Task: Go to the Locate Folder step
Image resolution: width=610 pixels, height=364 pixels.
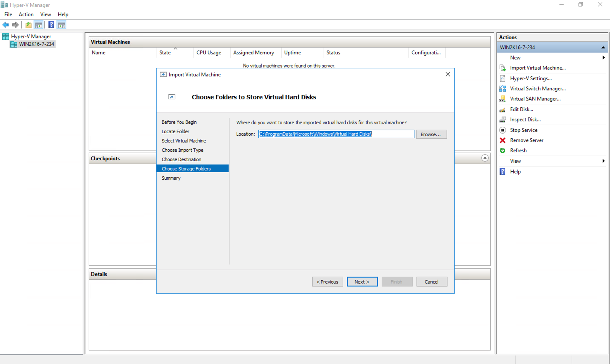Action: tap(175, 131)
